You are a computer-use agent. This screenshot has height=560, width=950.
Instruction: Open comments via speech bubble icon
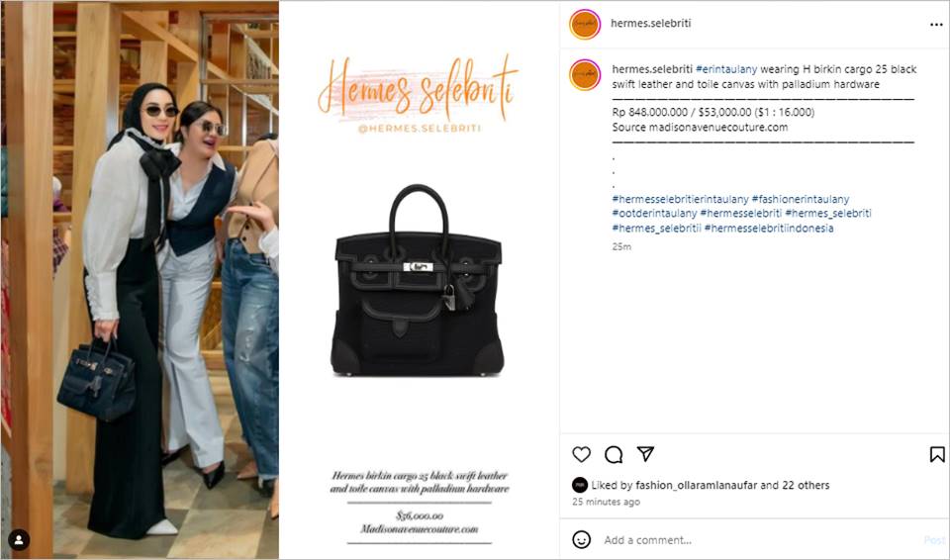[614, 454]
